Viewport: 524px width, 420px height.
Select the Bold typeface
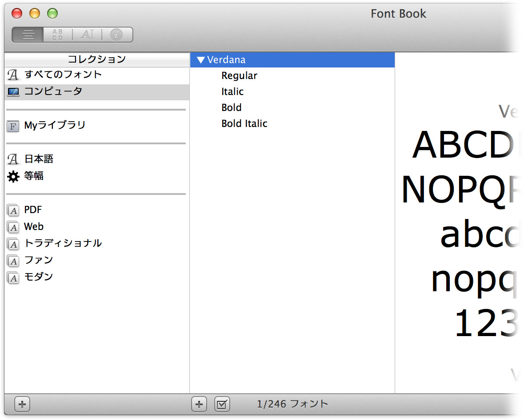click(x=231, y=107)
